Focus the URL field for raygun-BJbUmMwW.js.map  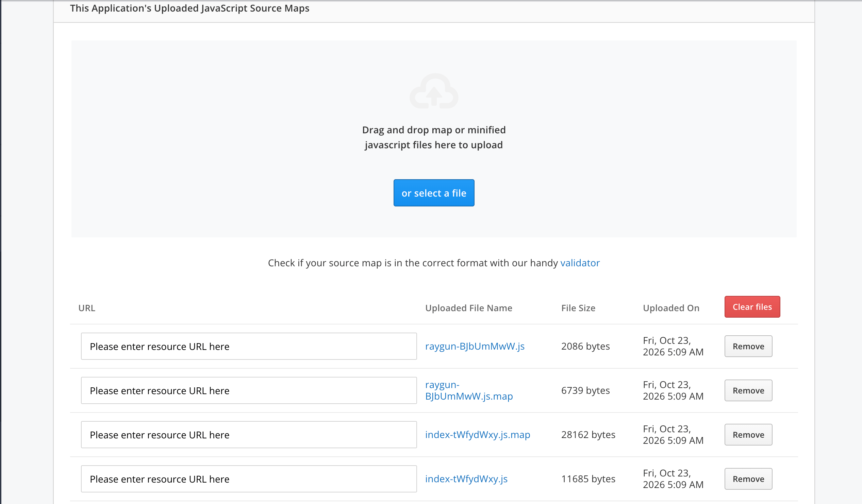249,390
